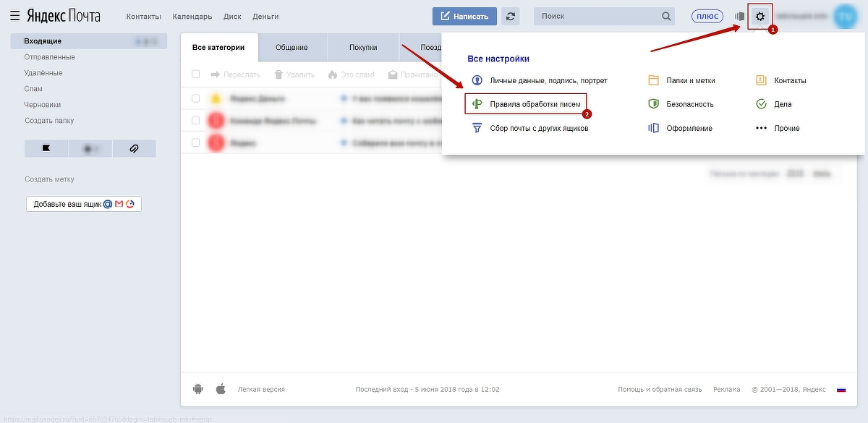
Task: Tick the checkbox of the first email row
Action: point(195,98)
